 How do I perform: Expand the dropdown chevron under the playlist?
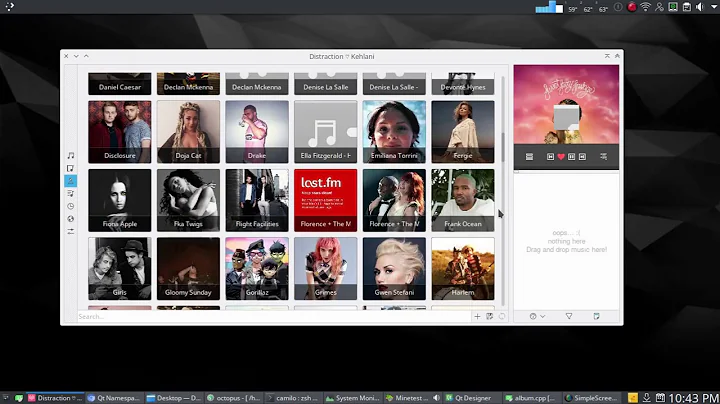point(543,316)
